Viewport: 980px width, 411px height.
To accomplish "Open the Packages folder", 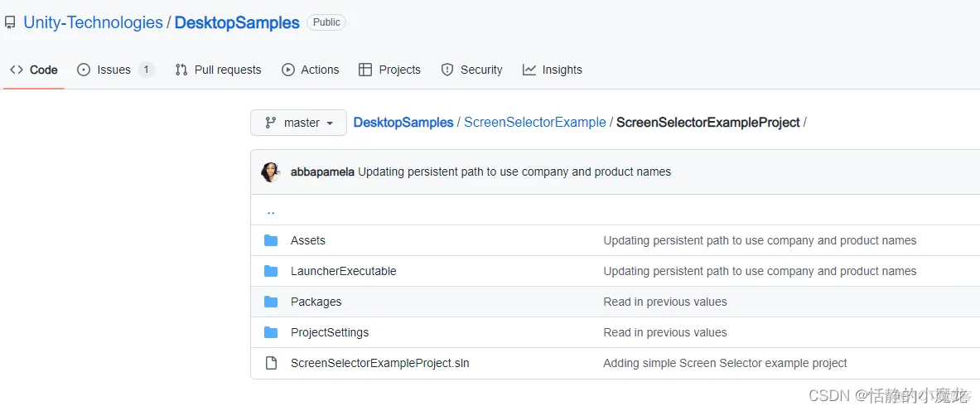I will point(316,302).
